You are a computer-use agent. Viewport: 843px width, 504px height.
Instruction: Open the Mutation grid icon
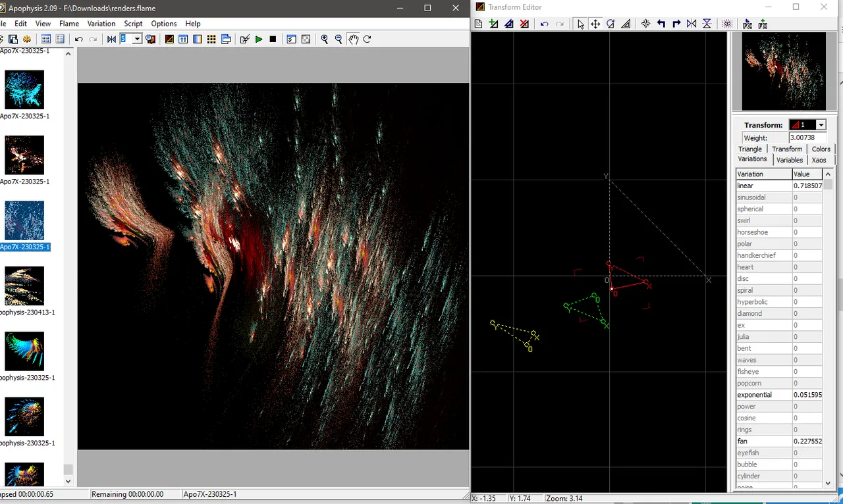[x=211, y=39]
